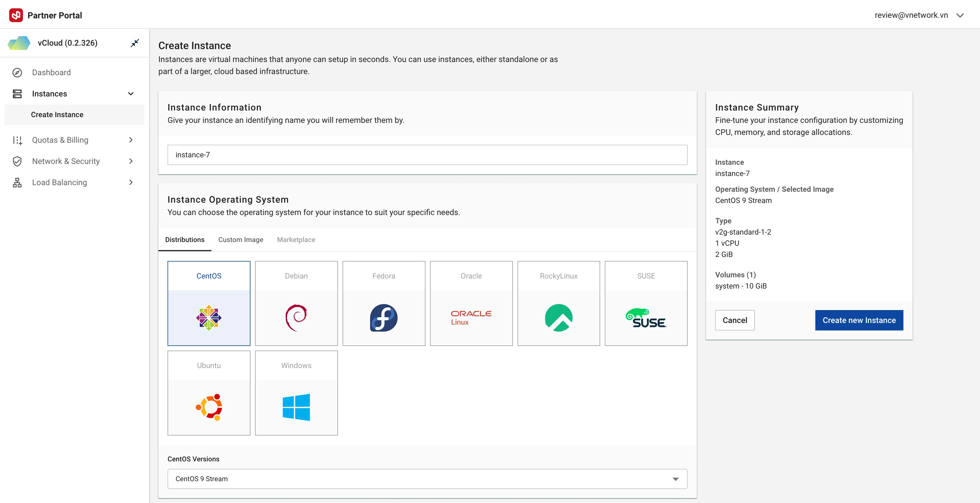Select the RockyLinux card title

(x=559, y=276)
